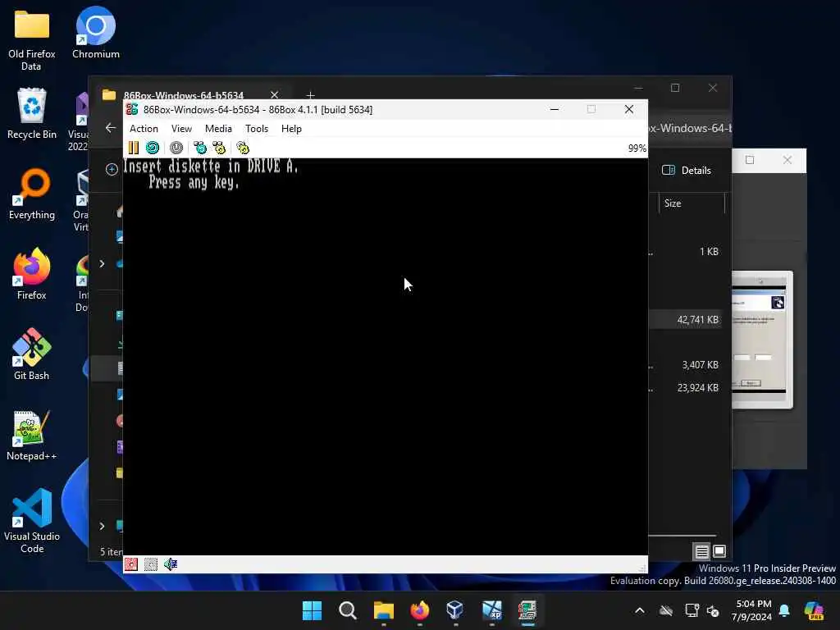The width and height of the screenshot is (840, 630).
Task: Click the 3,407 KB file size entry
Action: point(700,365)
